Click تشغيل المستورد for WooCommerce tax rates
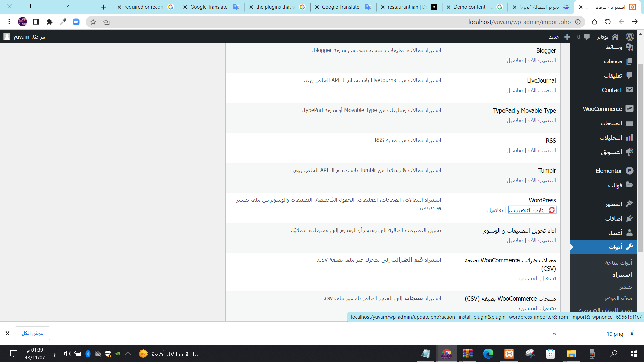This screenshot has height=362, width=644. point(537,279)
